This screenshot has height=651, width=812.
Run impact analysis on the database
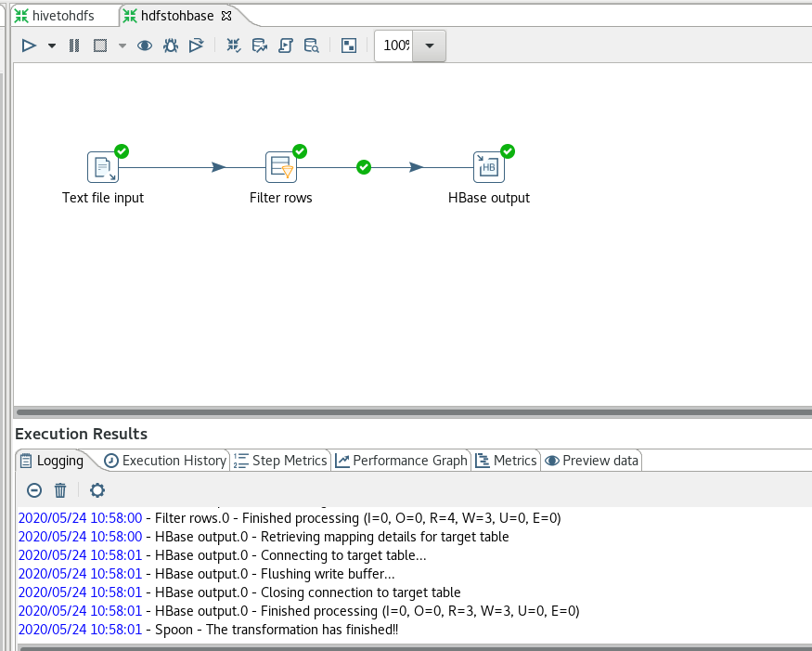click(260, 46)
